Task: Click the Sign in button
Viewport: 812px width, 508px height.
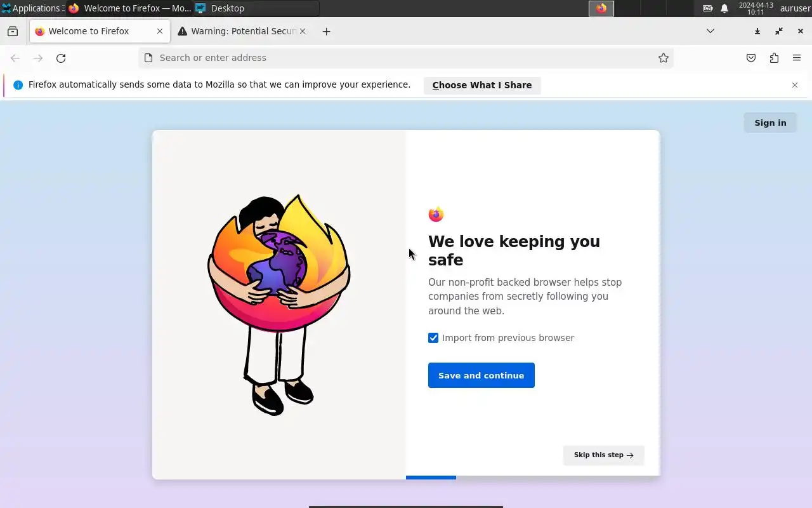Action: (770, 123)
